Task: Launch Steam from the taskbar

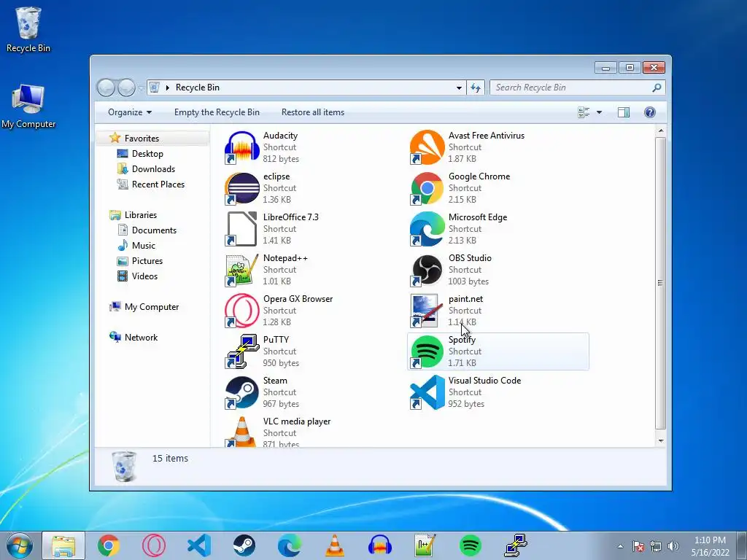Action: [x=244, y=545]
